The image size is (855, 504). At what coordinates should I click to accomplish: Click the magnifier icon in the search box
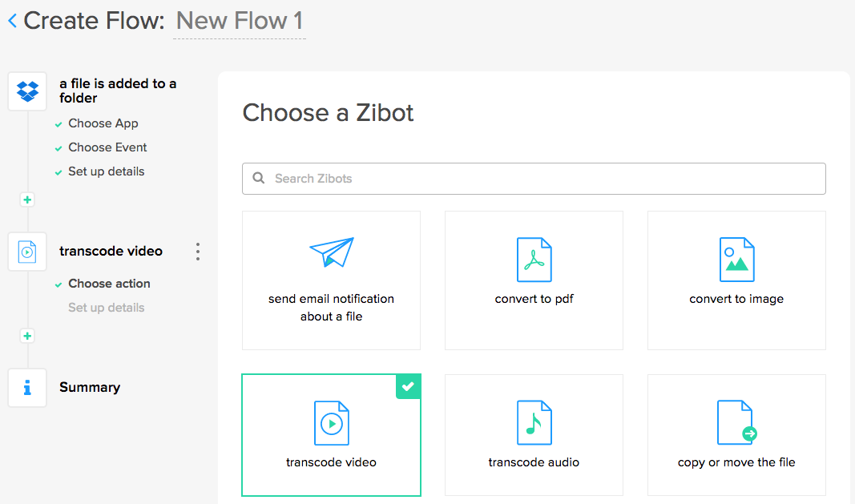[x=259, y=179]
